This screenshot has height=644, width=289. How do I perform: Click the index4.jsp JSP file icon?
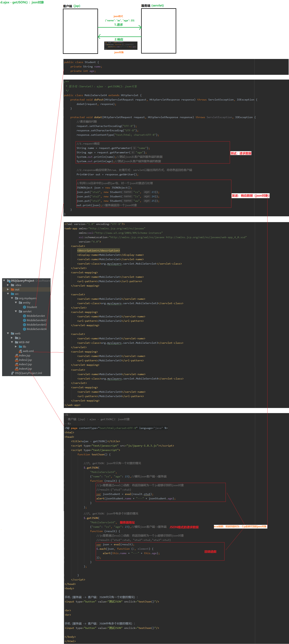coord(17,369)
